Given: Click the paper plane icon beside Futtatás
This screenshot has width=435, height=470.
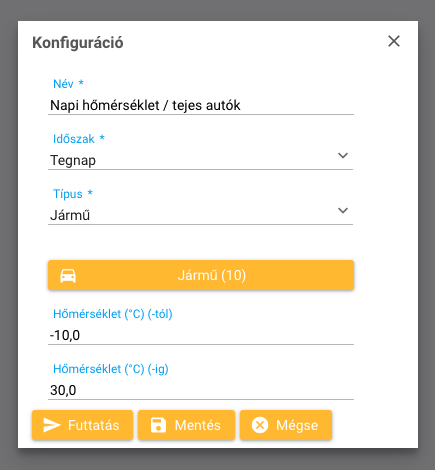Looking at the screenshot, I should (52, 425).
